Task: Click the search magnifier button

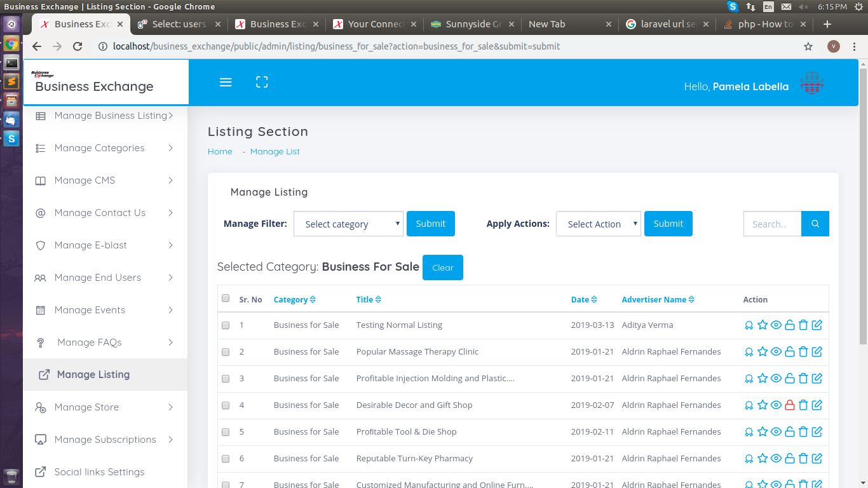Action: pos(815,224)
